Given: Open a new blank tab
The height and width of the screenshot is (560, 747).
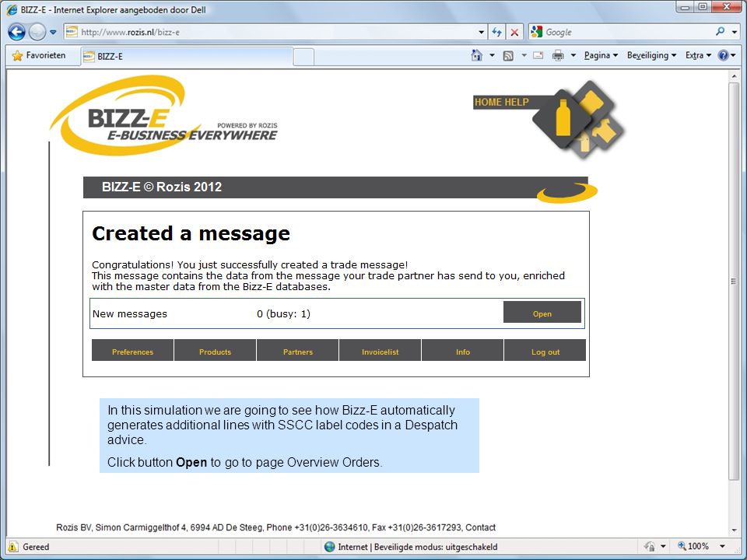Looking at the screenshot, I should 303,57.
